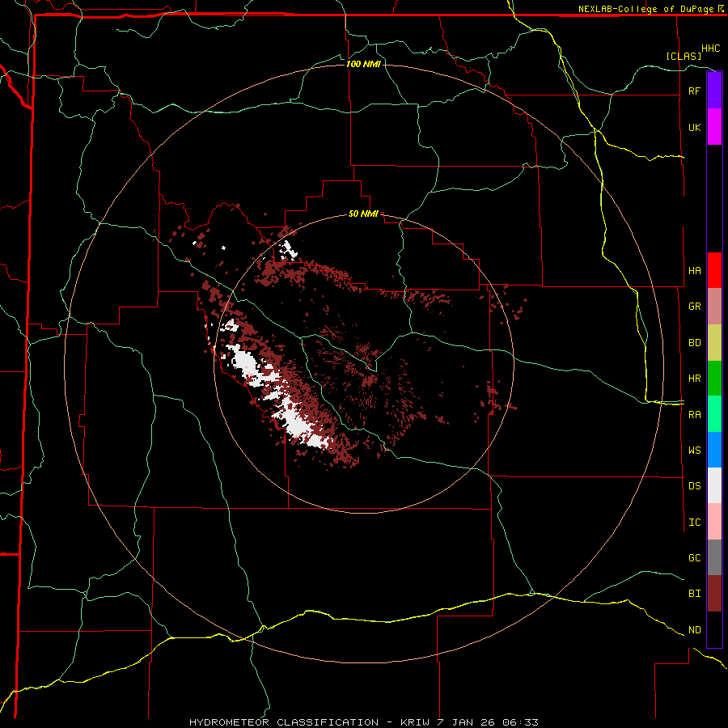This screenshot has width=728, height=728.
Task: Click the UK magenta legend swatch
Action: pos(714,126)
